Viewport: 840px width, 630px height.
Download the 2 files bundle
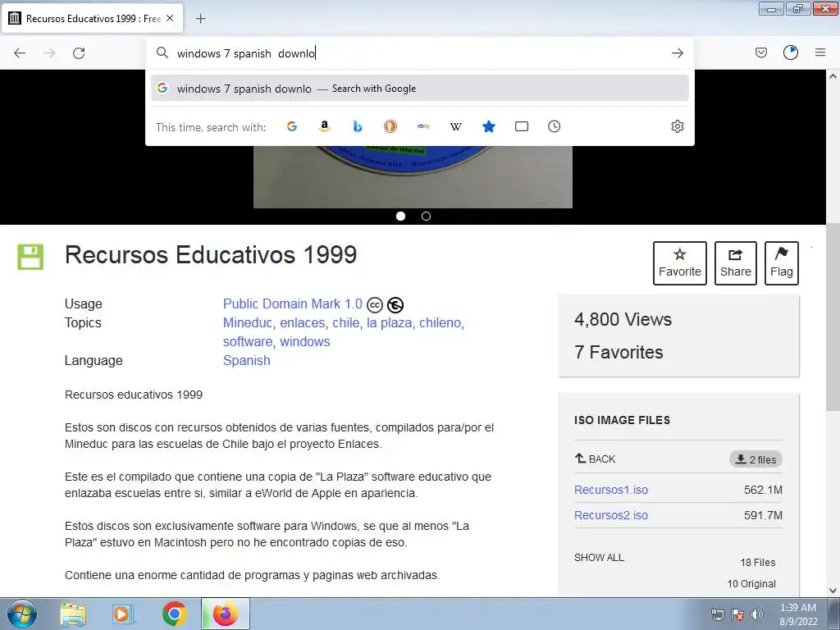756,459
